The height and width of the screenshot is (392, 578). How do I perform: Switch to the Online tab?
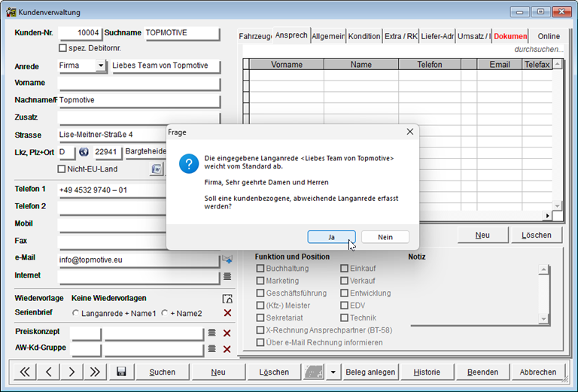(549, 36)
